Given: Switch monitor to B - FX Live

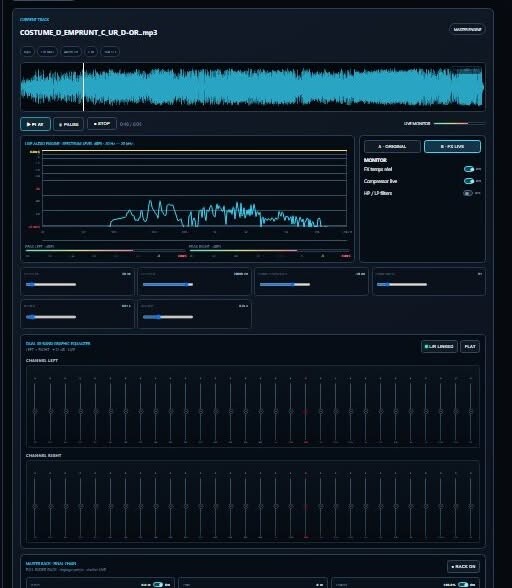Looking at the screenshot, I should click(x=452, y=146).
